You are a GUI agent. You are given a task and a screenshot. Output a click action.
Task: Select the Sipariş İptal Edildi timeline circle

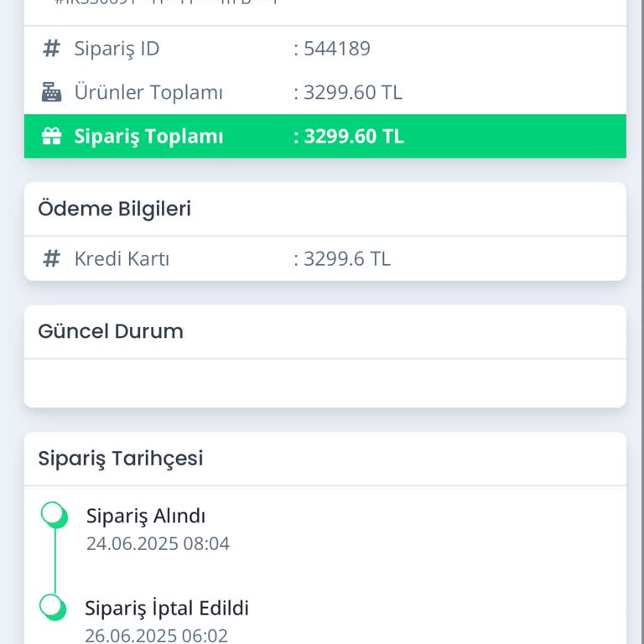pos(53,605)
